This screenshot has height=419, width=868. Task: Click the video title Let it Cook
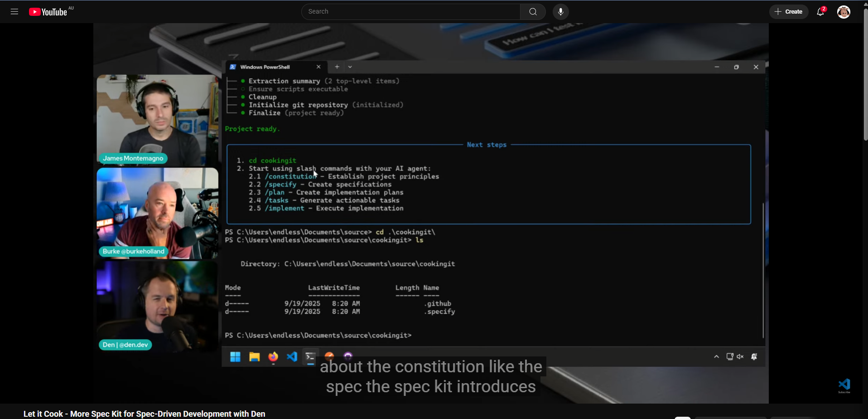click(145, 414)
